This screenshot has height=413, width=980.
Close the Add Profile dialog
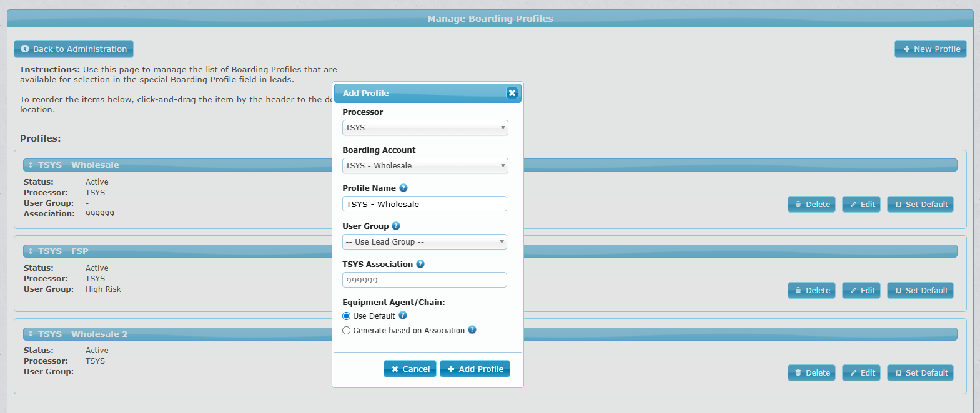[x=512, y=93]
